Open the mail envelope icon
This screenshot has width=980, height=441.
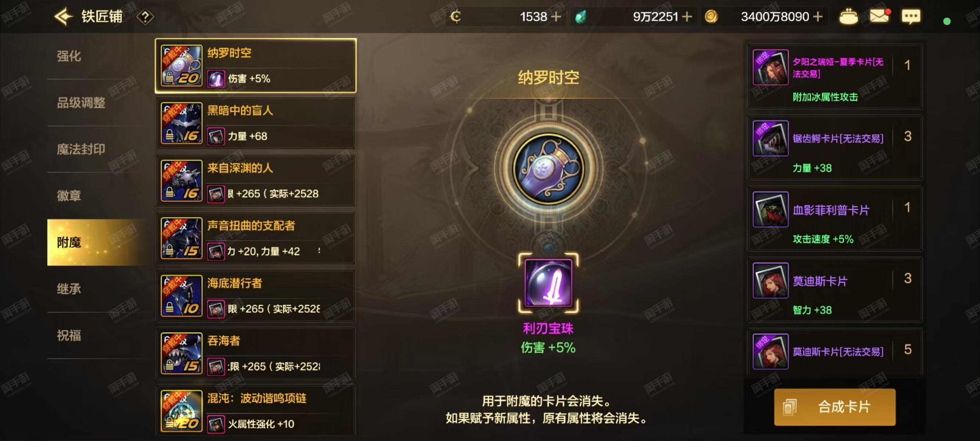tap(880, 16)
